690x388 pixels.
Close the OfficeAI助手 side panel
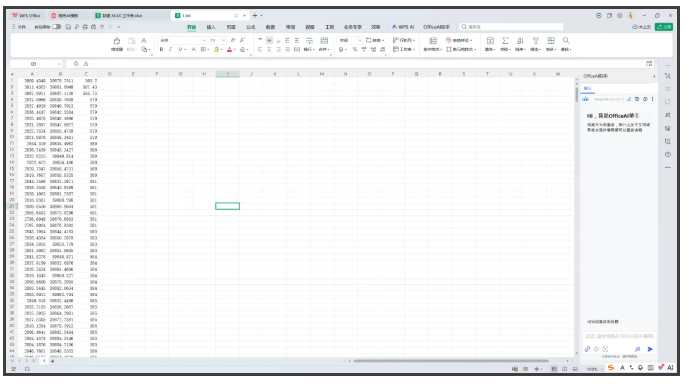click(654, 76)
